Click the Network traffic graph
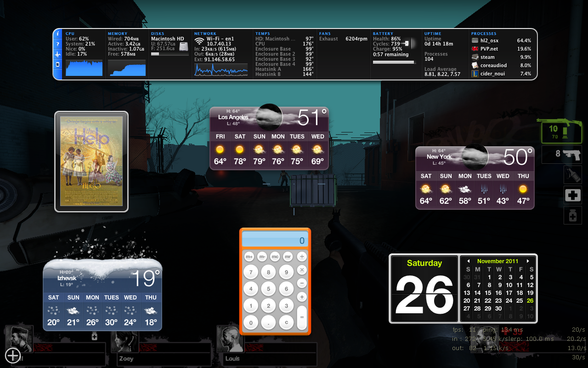Viewport: 588px width, 368px height. (222, 69)
